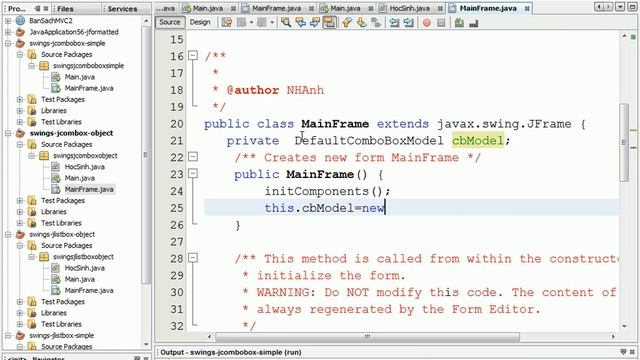
Task: Collapse swingsjcomboxobject package node
Action: pos(31,155)
